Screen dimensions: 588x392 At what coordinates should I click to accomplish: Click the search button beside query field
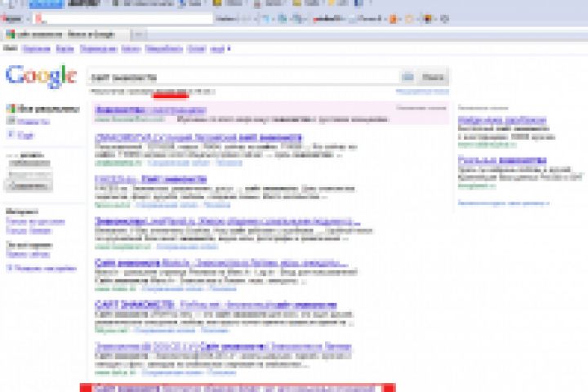click(433, 78)
